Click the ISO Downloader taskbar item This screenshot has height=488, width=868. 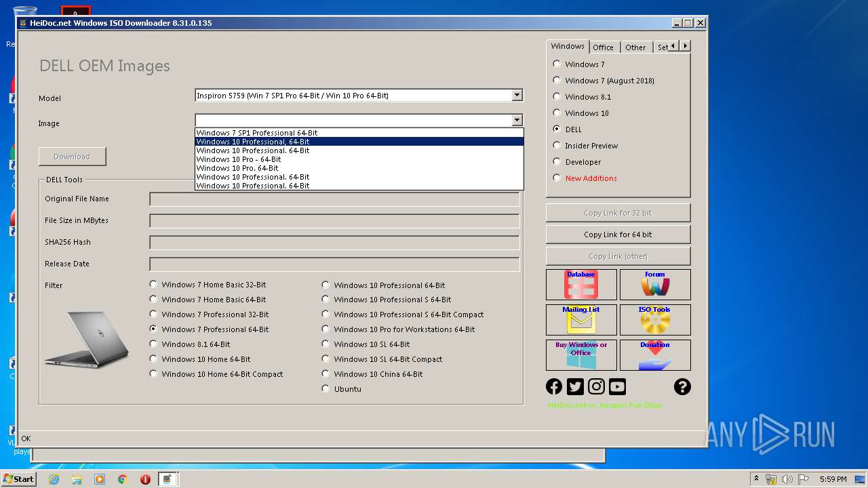pos(168,479)
